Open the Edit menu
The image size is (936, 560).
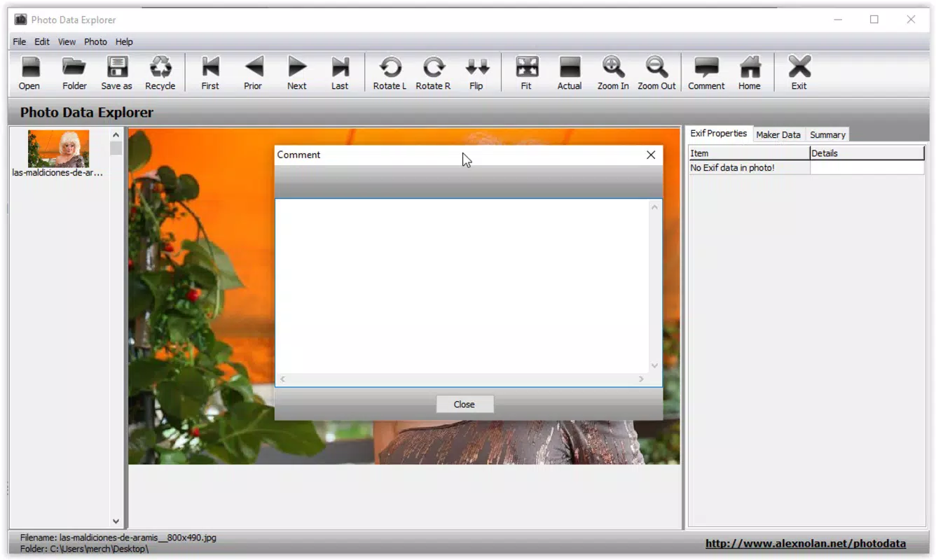pyautogui.click(x=42, y=42)
